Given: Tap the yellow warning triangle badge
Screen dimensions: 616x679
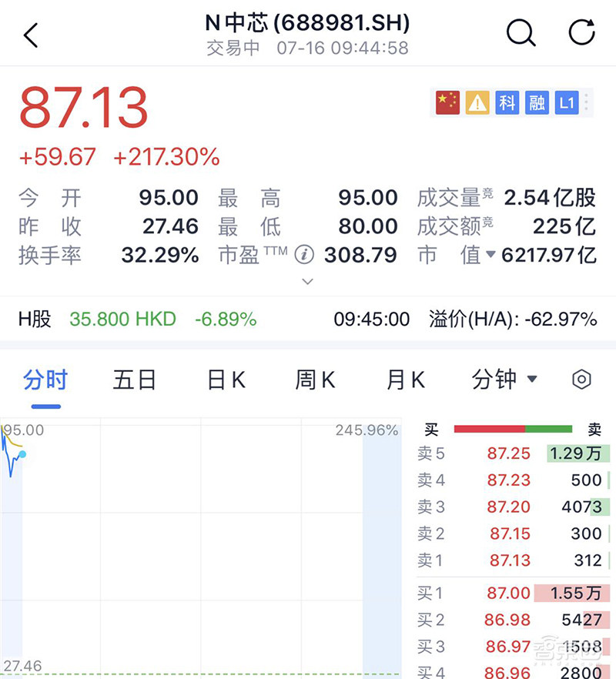Looking at the screenshot, I should click(x=477, y=102).
